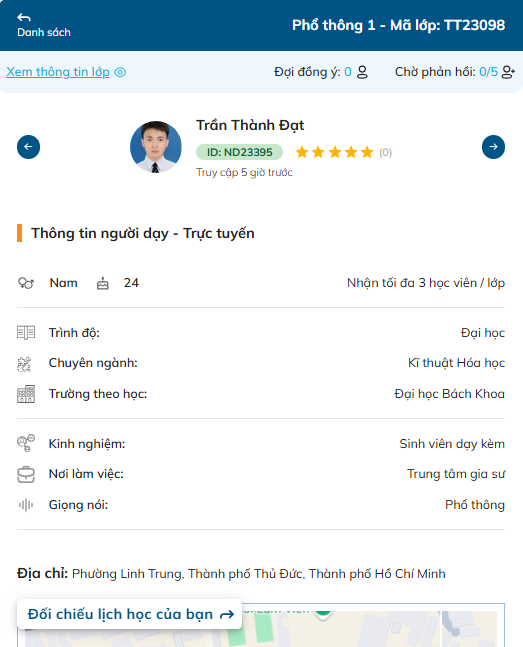523x647 pixels.
Task: Open Xem thông tin lớp link
Action: 58,72
